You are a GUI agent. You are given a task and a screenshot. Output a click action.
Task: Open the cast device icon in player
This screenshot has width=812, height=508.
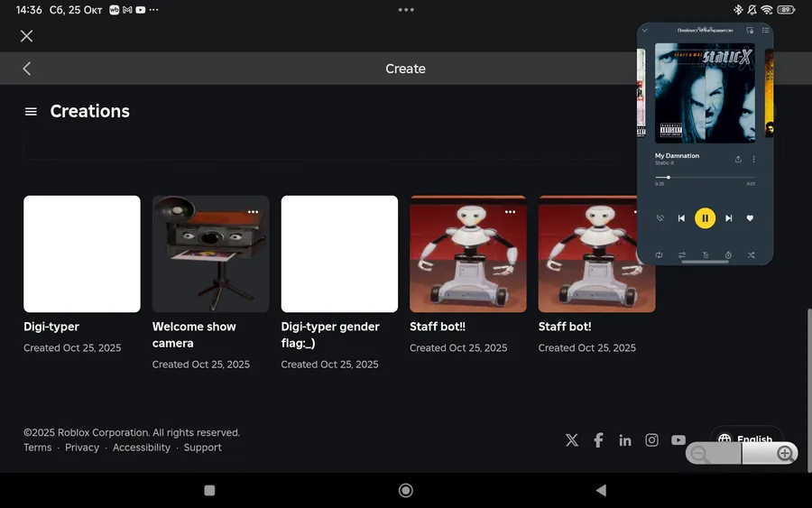(x=750, y=30)
